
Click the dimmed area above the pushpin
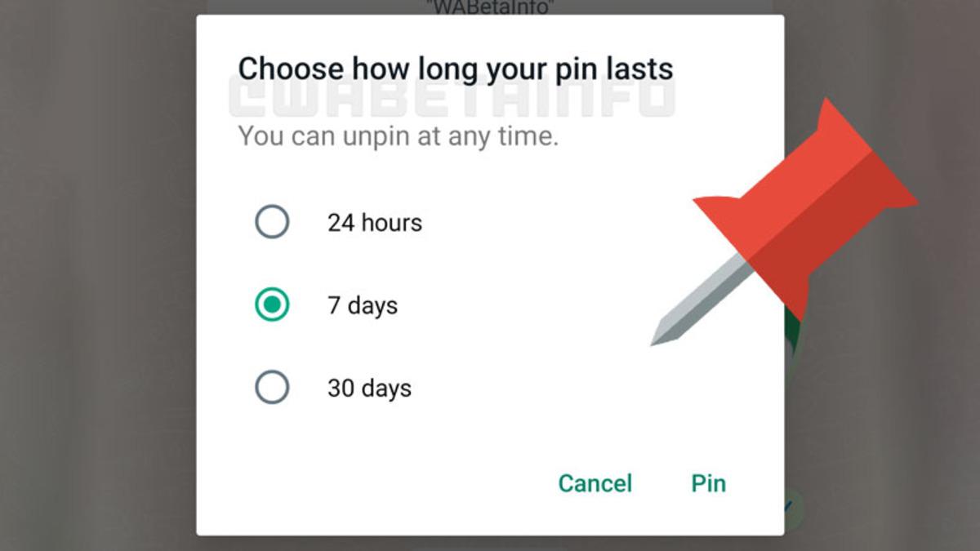coord(882,49)
